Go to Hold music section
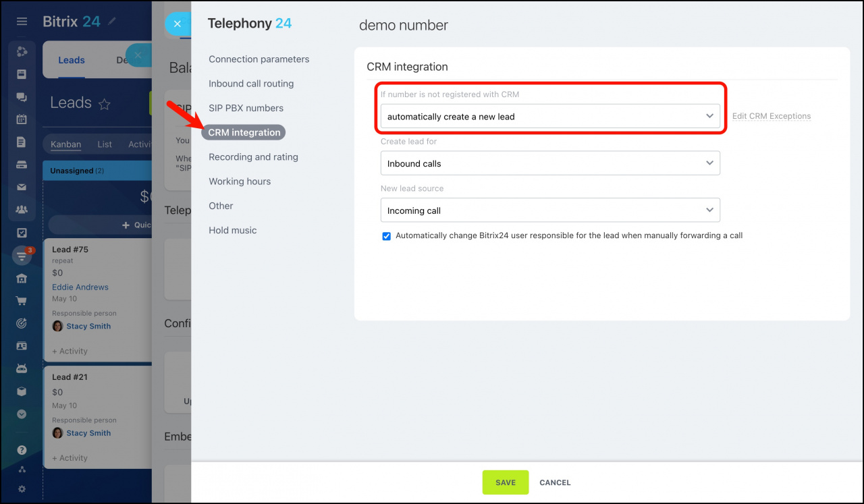864x504 pixels. [x=233, y=230]
